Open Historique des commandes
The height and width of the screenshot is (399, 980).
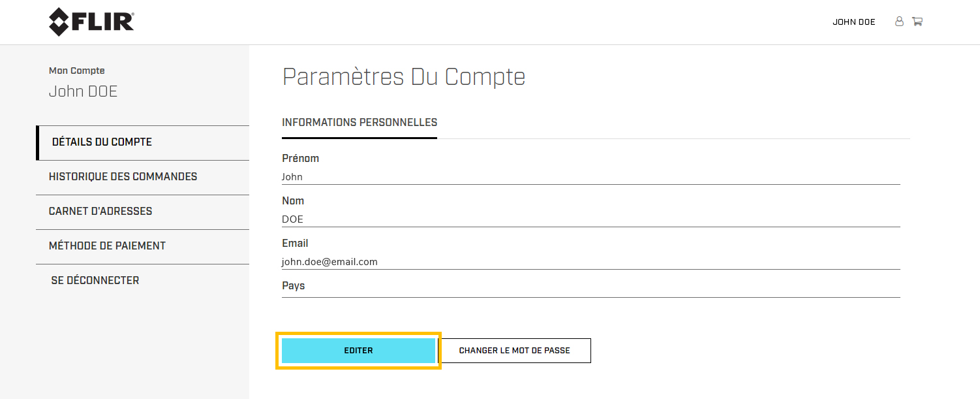coord(123,177)
